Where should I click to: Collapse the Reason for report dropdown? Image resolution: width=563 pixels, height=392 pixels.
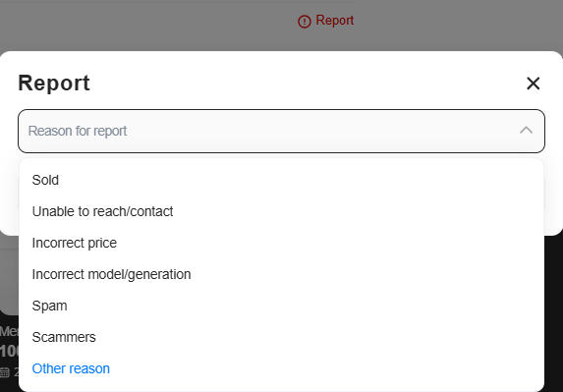(x=281, y=131)
